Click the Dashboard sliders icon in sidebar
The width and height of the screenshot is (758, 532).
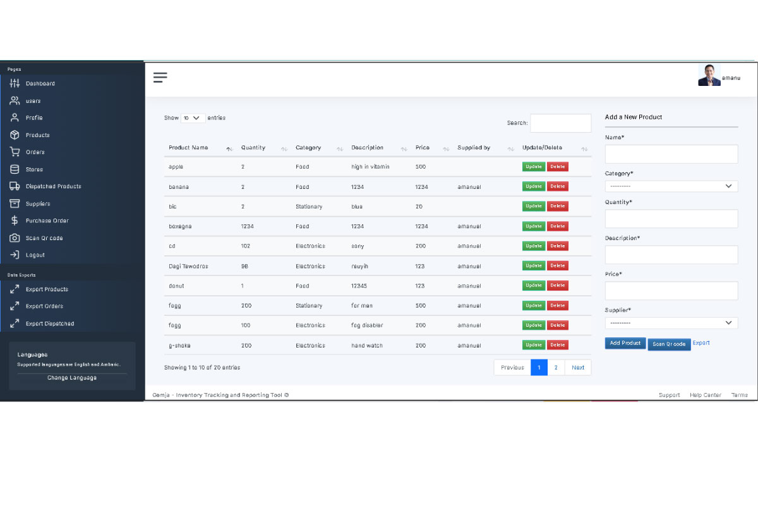click(x=15, y=83)
